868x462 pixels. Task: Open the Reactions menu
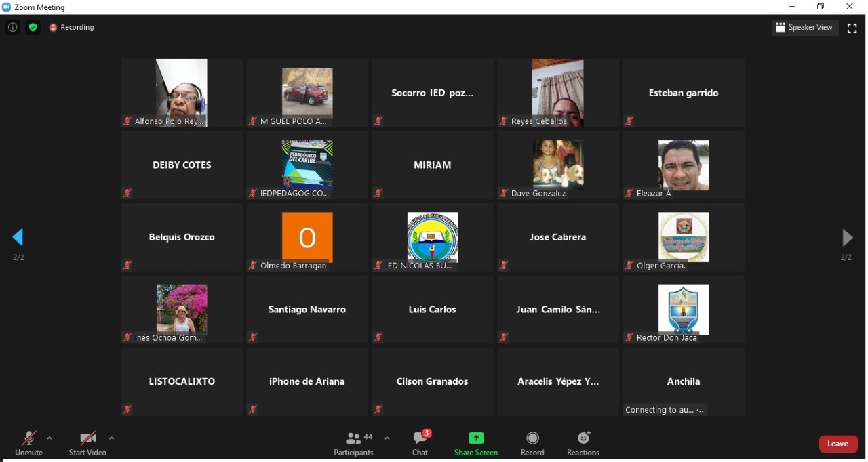coord(583,443)
